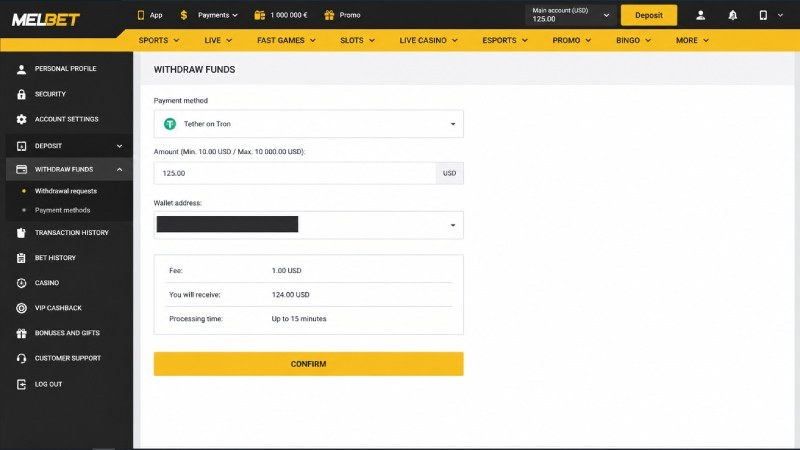Open the FAST GAMES menu
The height and width of the screenshot is (450, 800).
(286, 40)
